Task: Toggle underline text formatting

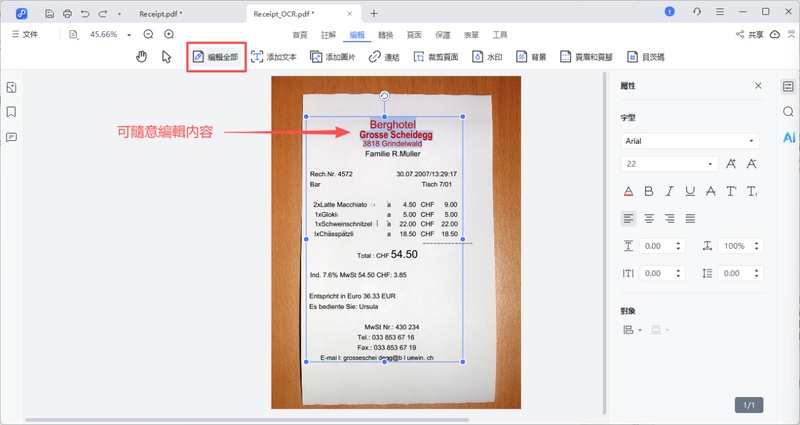Action: [690, 191]
